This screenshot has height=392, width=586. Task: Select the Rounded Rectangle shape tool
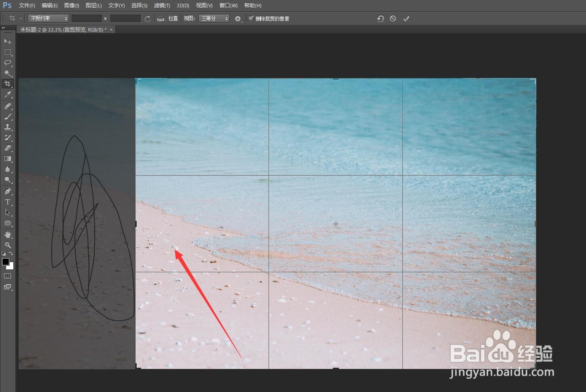click(7, 223)
